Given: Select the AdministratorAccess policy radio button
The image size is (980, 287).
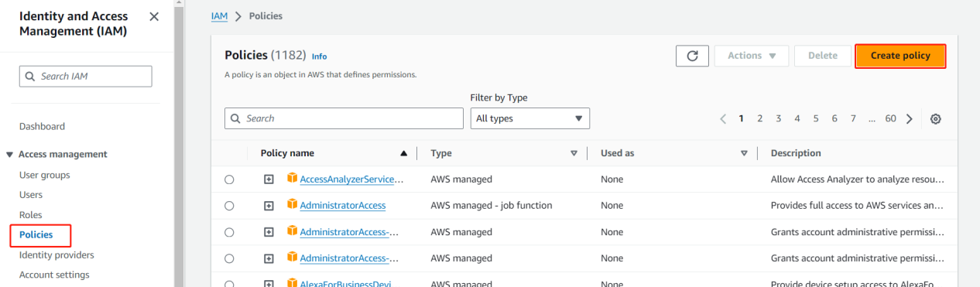Looking at the screenshot, I should tap(229, 206).
